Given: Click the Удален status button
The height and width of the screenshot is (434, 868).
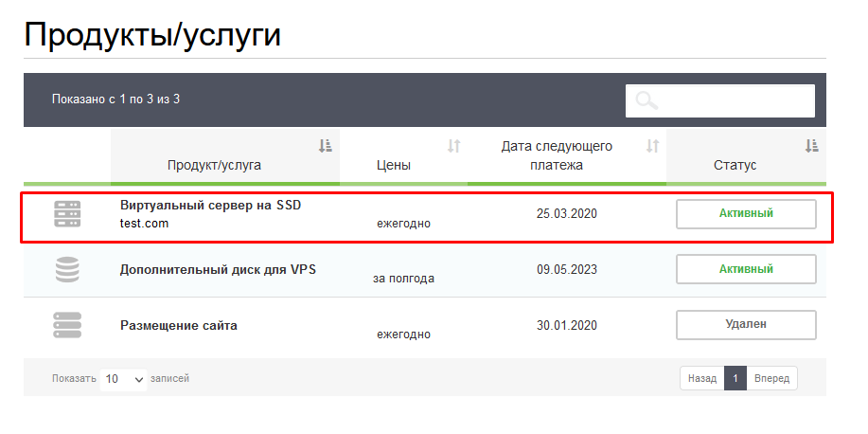Looking at the screenshot, I should click(x=746, y=324).
